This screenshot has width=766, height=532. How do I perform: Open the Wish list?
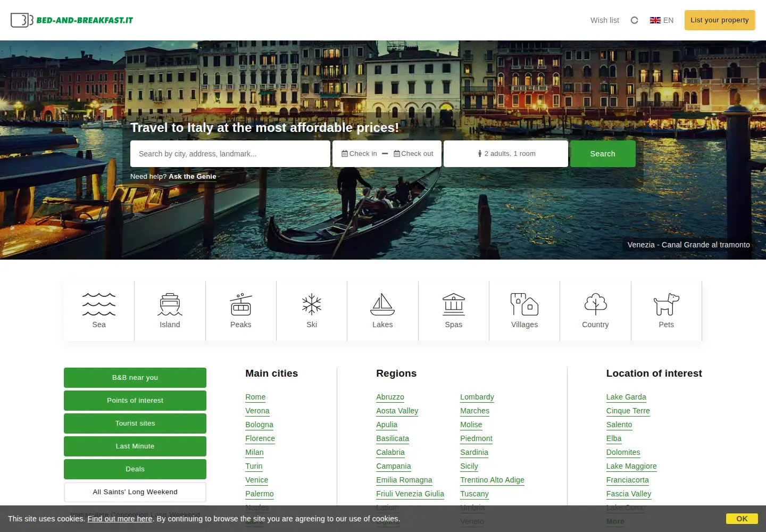pyautogui.click(x=605, y=20)
